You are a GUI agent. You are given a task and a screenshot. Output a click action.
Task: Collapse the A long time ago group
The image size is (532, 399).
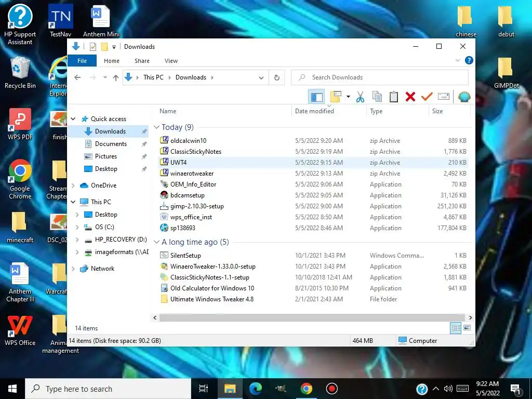click(x=156, y=242)
